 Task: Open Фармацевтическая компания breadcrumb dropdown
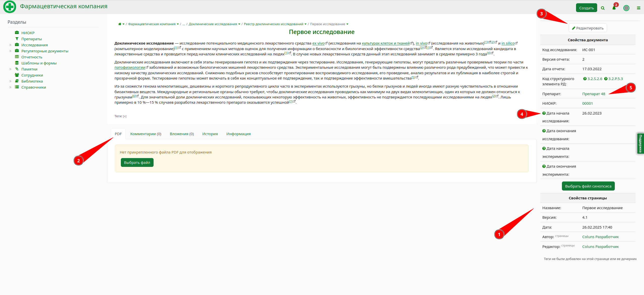[178, 24]
